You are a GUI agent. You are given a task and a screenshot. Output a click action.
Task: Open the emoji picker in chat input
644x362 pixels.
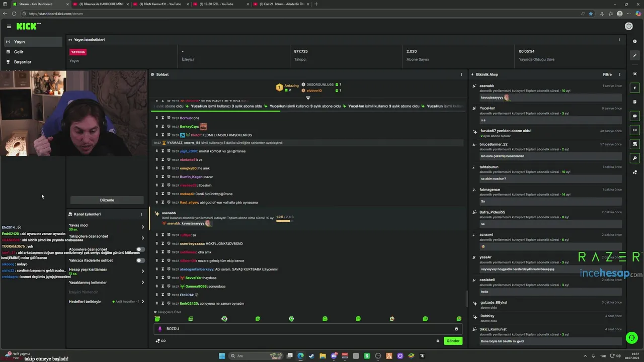point(456,329)
